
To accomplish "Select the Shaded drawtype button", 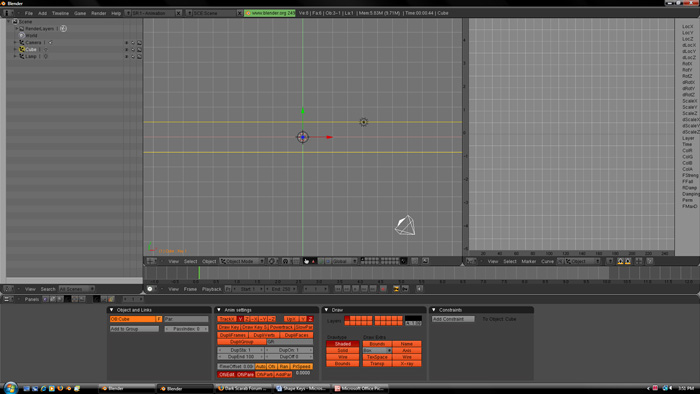I will tap(342, 344).
